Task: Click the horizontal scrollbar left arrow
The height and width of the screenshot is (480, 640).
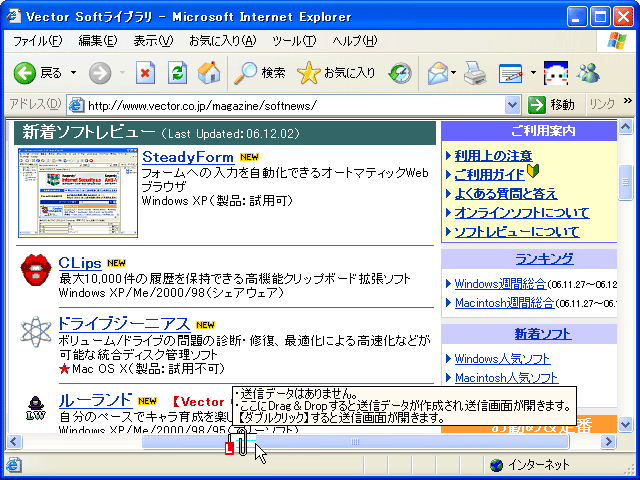Action: (14, 441)
